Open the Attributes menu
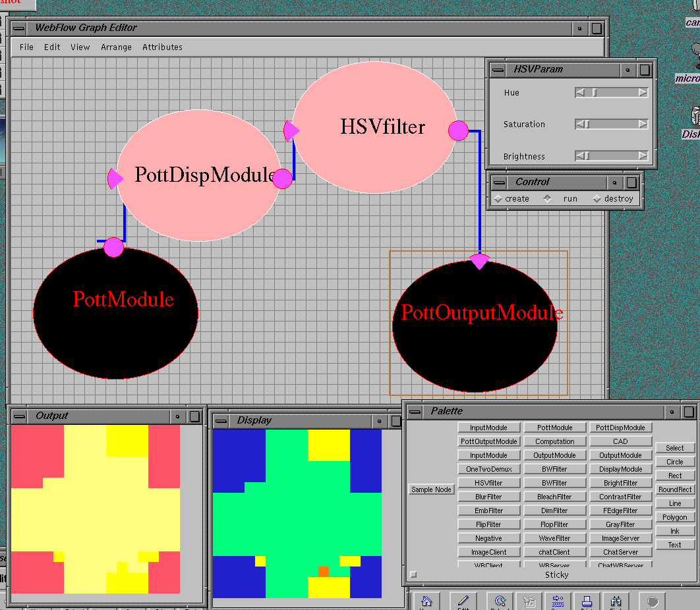700x610 pixels. coord(163,47)
